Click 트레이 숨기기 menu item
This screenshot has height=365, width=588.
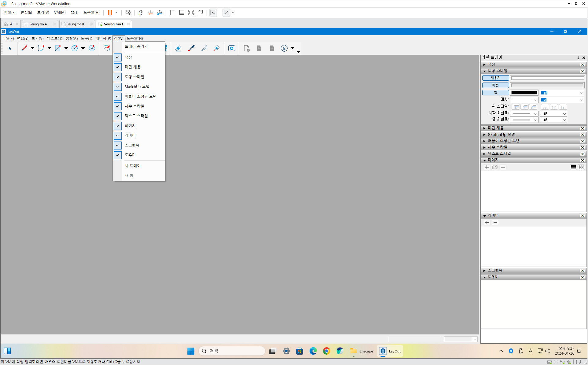[136, 46]
